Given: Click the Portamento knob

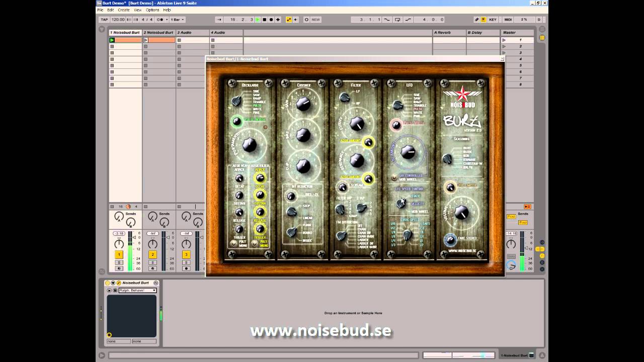Looking at the screenshot, I should (250, 145).
